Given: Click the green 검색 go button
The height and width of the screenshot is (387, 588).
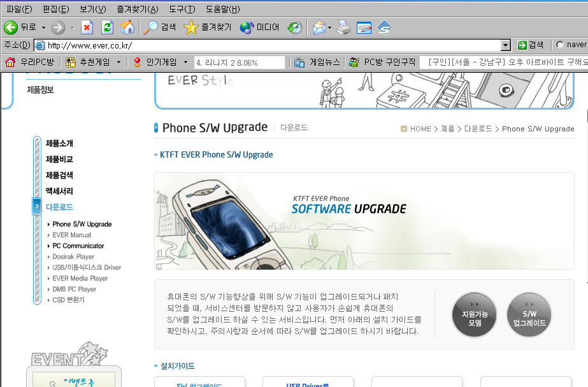Looking at the screenshot, I should coord(530,45).
